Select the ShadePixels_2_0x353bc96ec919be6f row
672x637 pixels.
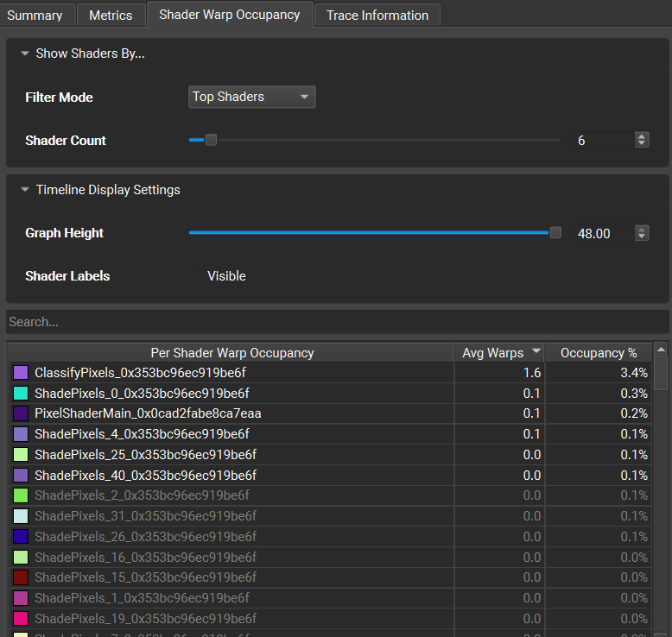pos(330,495)
